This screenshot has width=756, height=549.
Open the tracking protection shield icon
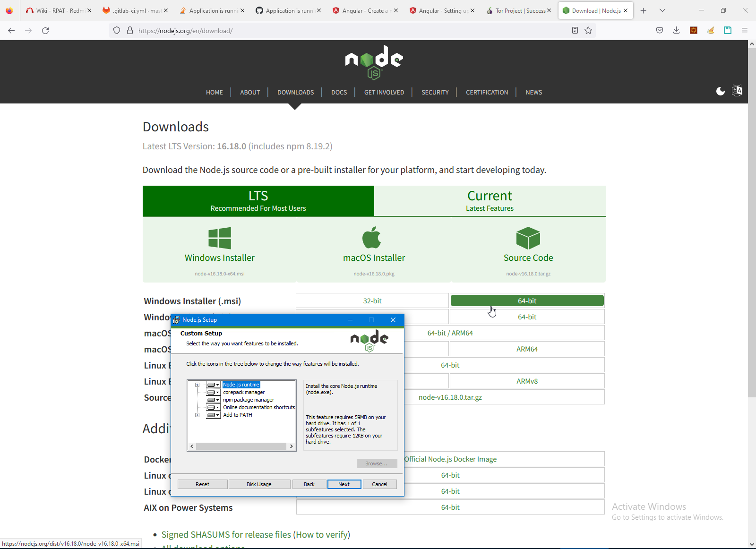pyautogui.click(x=117, y=31)
